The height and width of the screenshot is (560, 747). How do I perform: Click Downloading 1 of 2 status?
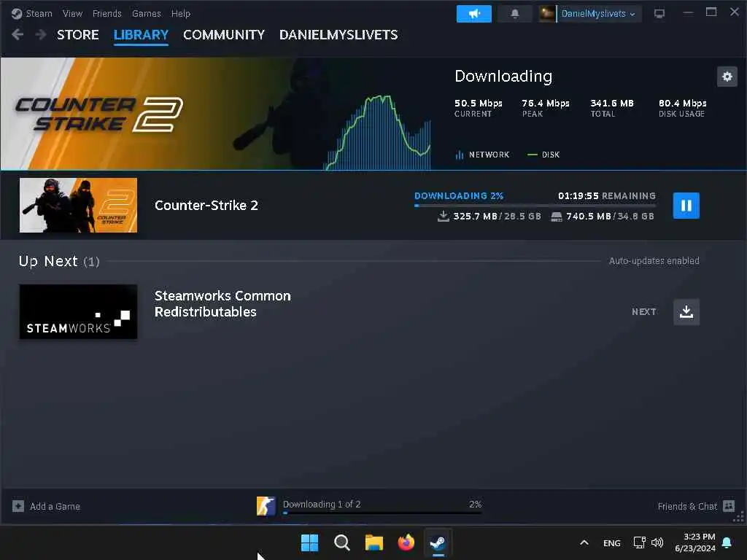pos(322,504)
